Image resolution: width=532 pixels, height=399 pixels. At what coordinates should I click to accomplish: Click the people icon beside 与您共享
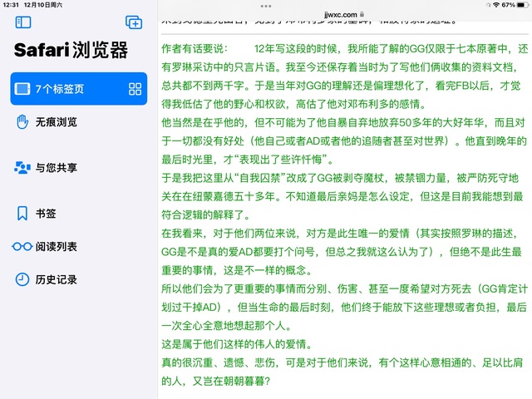point(22,168)
